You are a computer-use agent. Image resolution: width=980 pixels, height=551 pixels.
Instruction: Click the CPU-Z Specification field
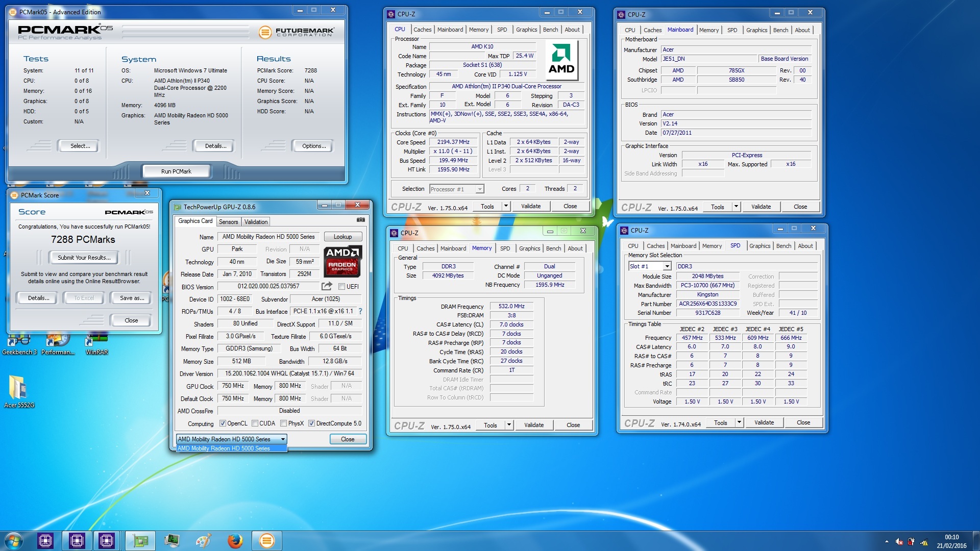click(506, 86)
